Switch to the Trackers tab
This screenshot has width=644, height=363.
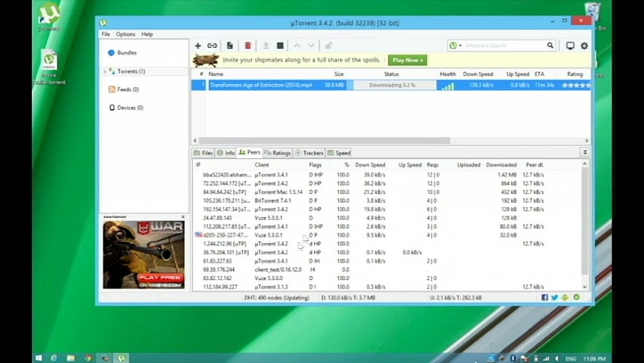tap(309, 153)
